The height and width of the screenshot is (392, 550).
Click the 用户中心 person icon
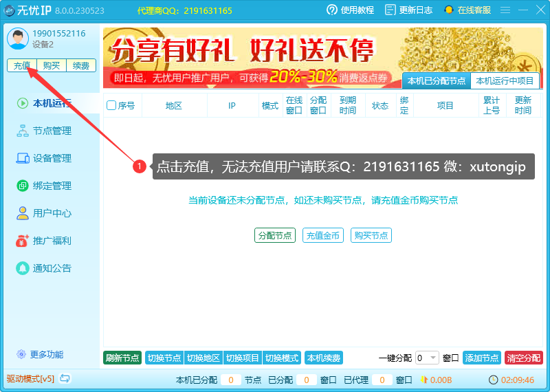23,213
